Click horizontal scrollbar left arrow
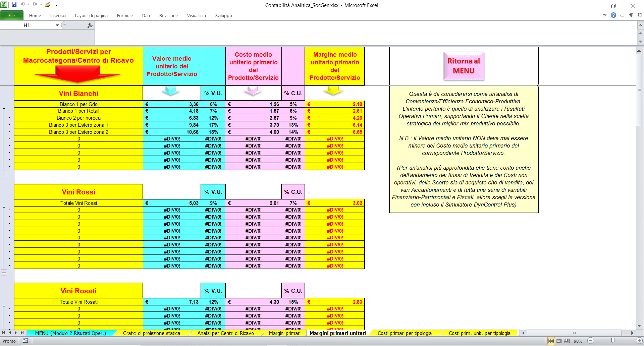Image resolution: width=644 pixels, height=346 pixels. 523,333
